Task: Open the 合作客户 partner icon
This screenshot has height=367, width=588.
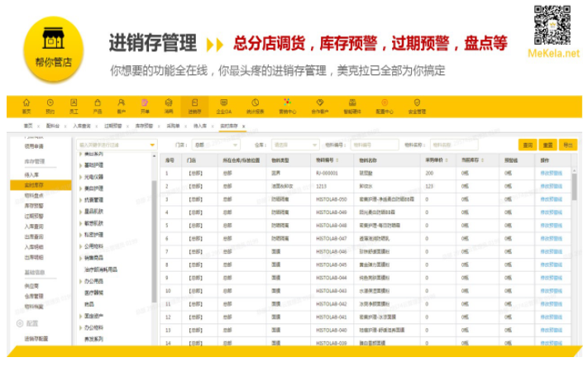Action: 320,102
